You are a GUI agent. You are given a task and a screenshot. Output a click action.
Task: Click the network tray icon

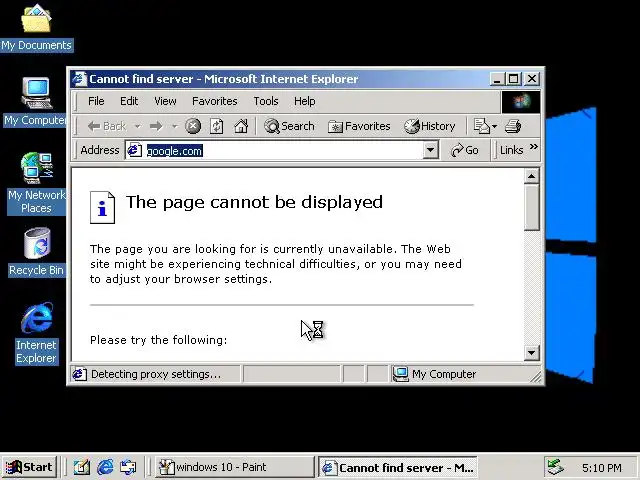pos(556,467)
